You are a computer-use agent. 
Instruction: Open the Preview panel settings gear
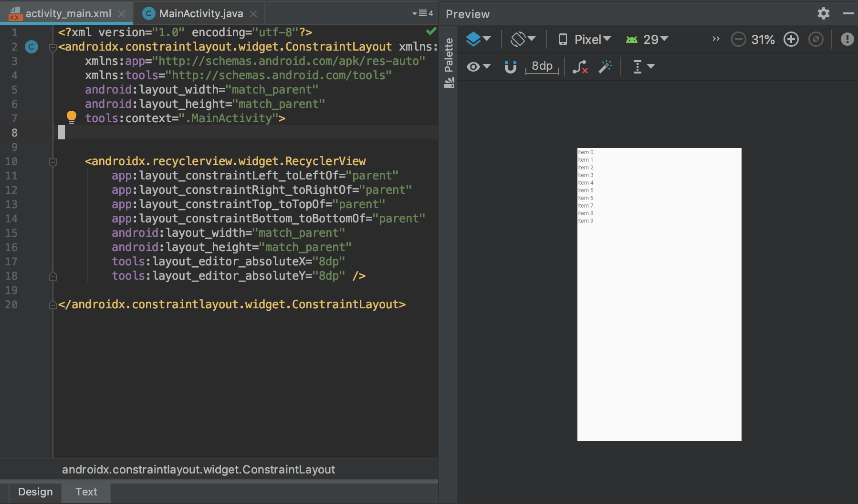tap(823, 13)
